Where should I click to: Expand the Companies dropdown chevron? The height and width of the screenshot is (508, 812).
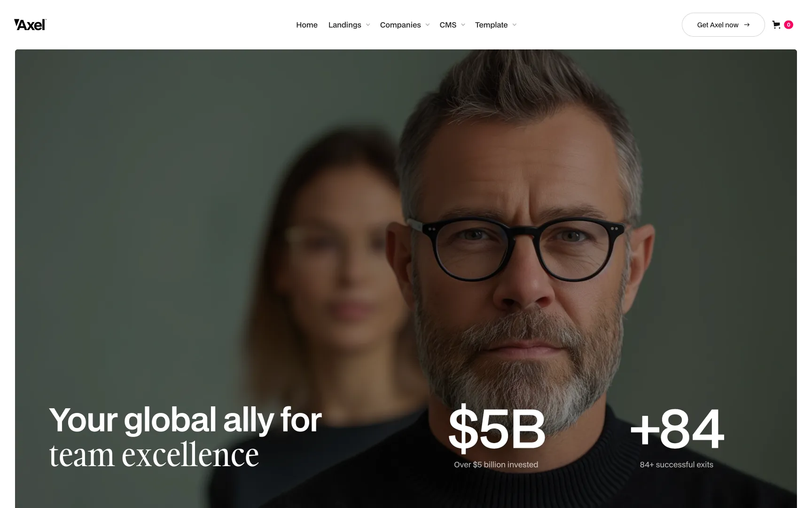pyautogui.click(x=428, y=25)
